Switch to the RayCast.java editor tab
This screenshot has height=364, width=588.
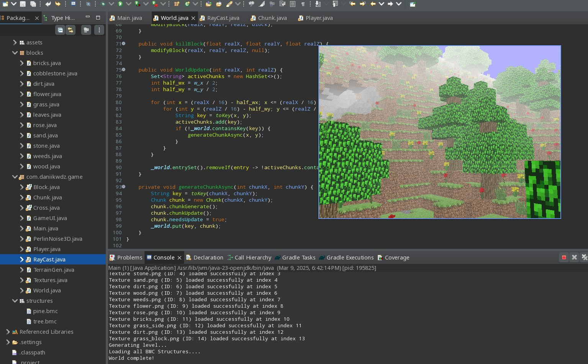[x=219, y=18]
